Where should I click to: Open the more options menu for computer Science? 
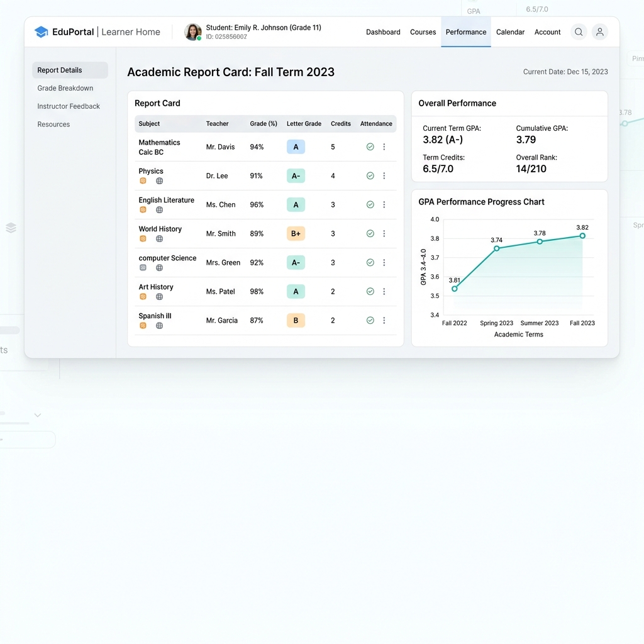pyautogui.click(x=384, y=262)
